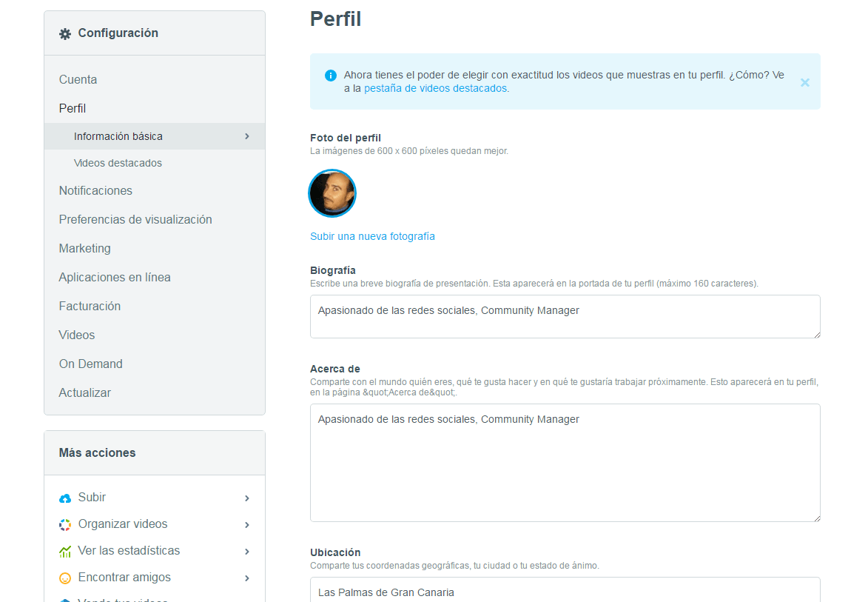Click the profile photo thumbnail

click(332, 193)
